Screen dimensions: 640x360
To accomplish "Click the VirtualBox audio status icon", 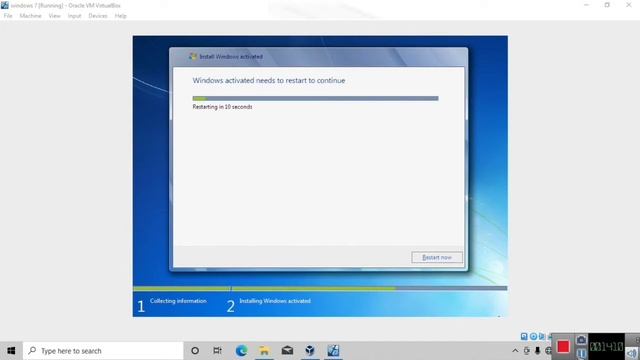I will coord(542,336).
